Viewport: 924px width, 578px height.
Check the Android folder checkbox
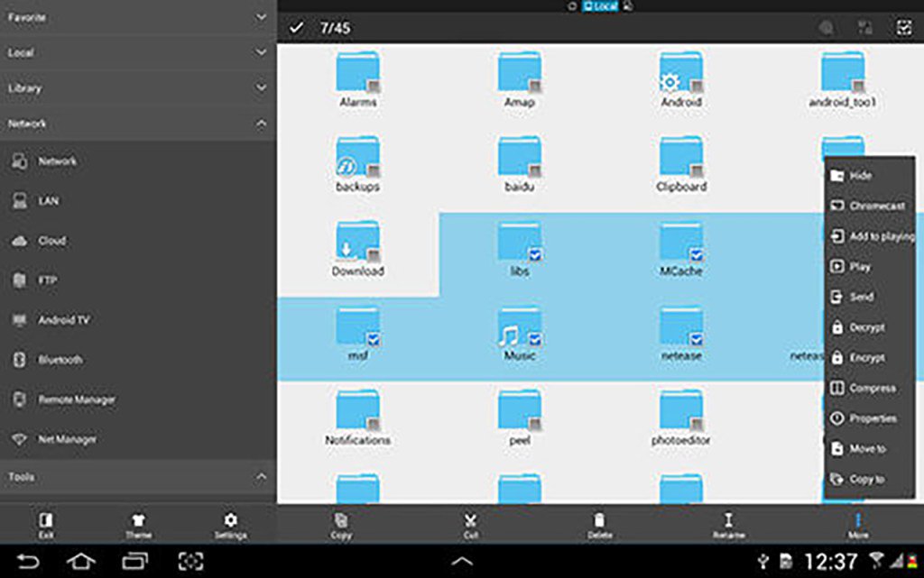(x=697, y=86)
